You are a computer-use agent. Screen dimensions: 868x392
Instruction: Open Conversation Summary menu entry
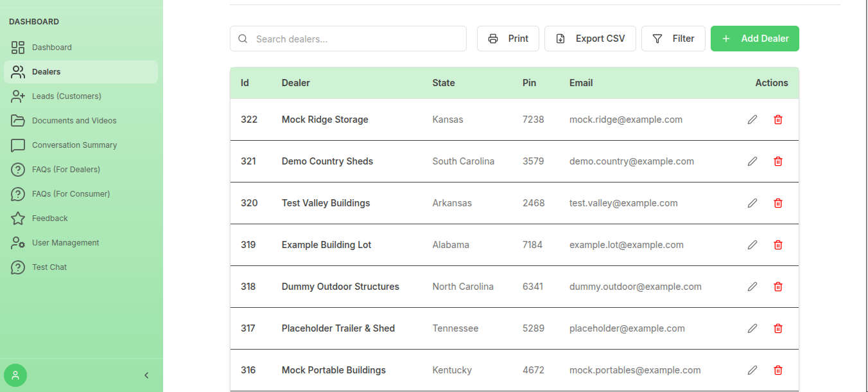81,145
